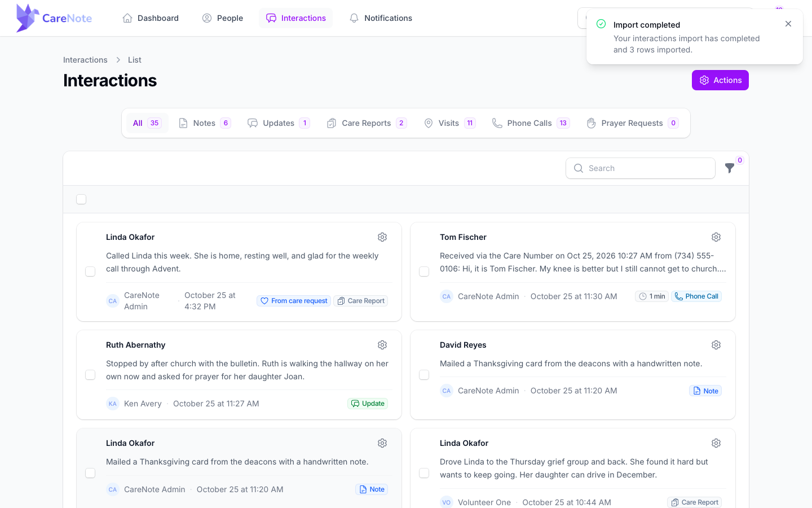Click the Phone Call badge on Tom Fischer card
812x508 pixels.
coord(696,296)
